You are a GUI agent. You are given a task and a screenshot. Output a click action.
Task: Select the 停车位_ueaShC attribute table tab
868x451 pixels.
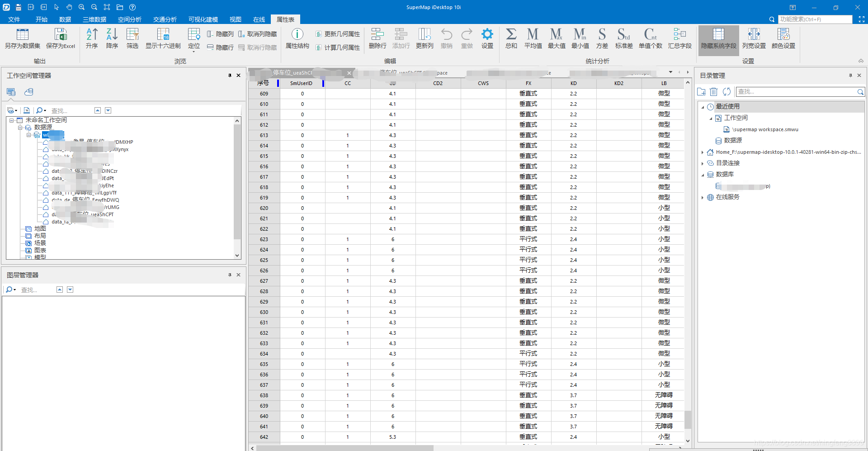tap(294, 72)
